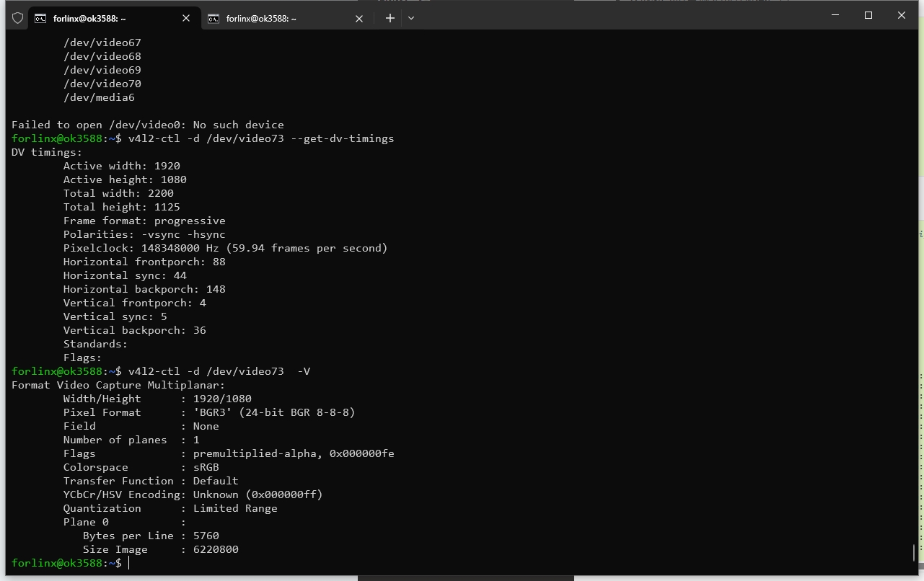924x581 pixels.
Task: Expand the new tab profiles dropdown
Action: point(411,18)
